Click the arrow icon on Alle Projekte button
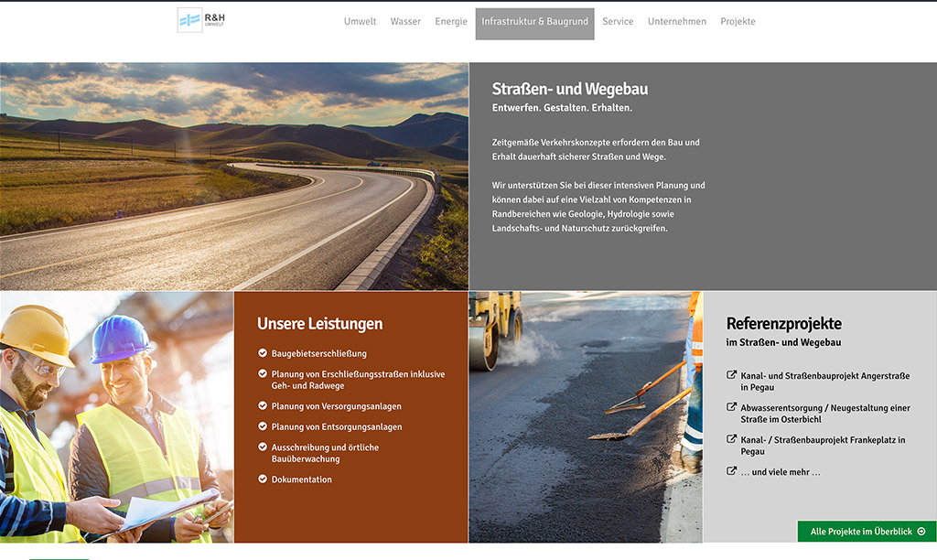This screenshot has width=937, height=560. 921,532
